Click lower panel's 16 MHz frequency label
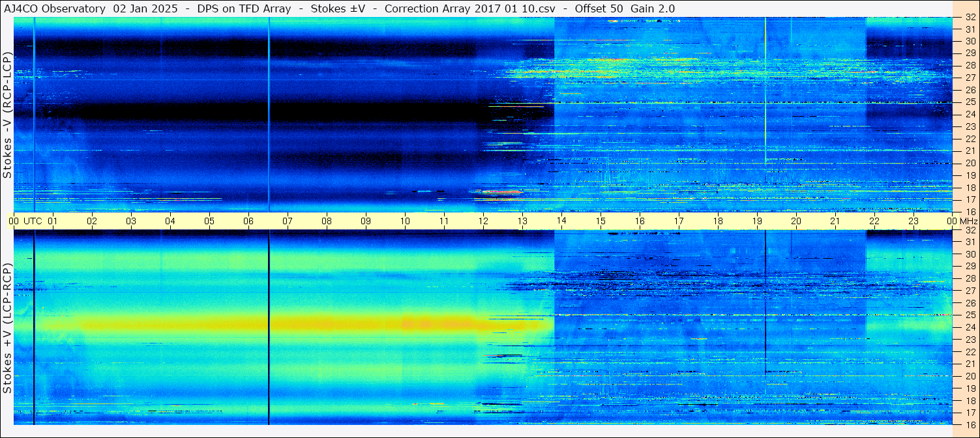 970,424
